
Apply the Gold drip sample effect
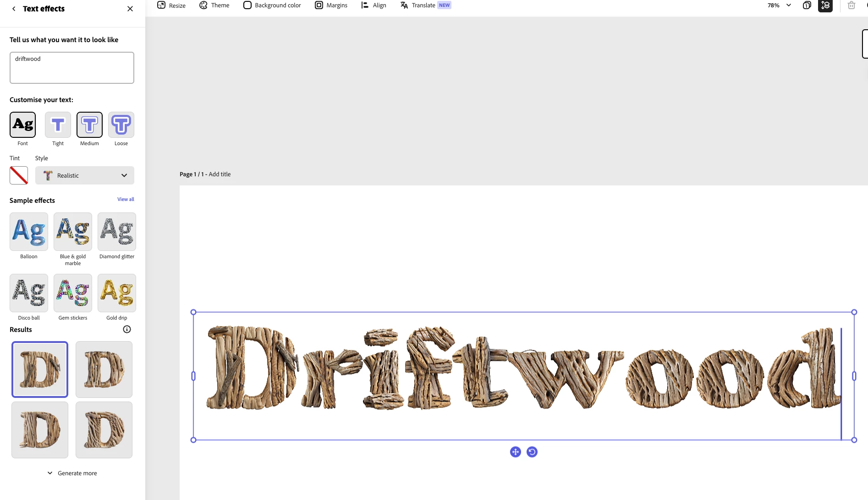click(x=117, y=293)
